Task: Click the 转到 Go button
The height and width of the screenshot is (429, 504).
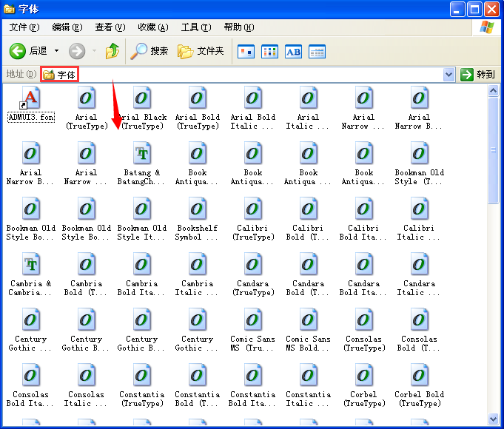Action: [477, 75]
